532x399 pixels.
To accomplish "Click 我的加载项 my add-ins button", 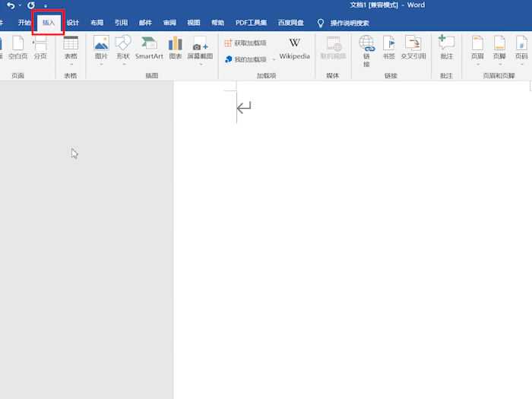I will tap(245, 59).
